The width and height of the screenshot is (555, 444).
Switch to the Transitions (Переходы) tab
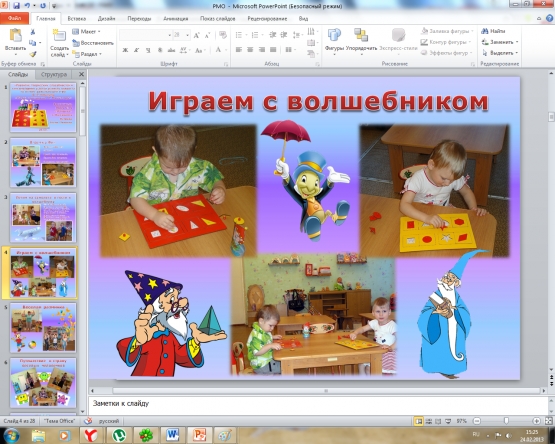139,19
